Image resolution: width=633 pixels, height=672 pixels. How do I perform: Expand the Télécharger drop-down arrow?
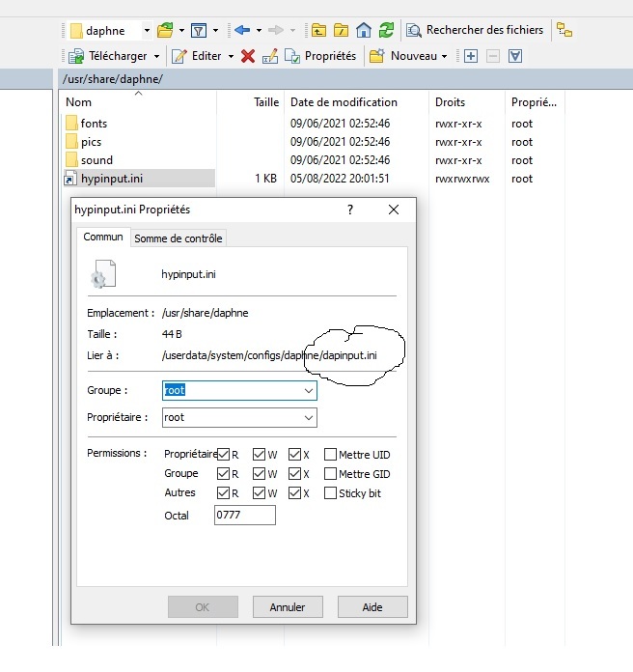[156, 56]
